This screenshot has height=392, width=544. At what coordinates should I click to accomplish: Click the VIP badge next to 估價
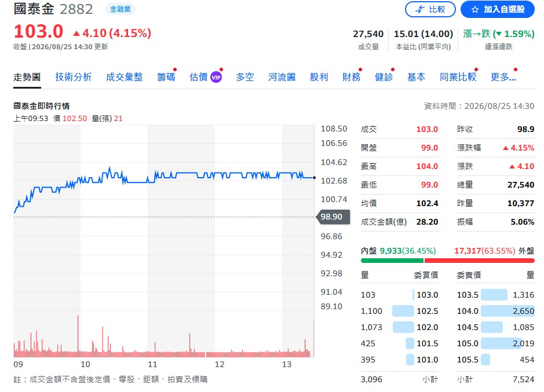216,77
